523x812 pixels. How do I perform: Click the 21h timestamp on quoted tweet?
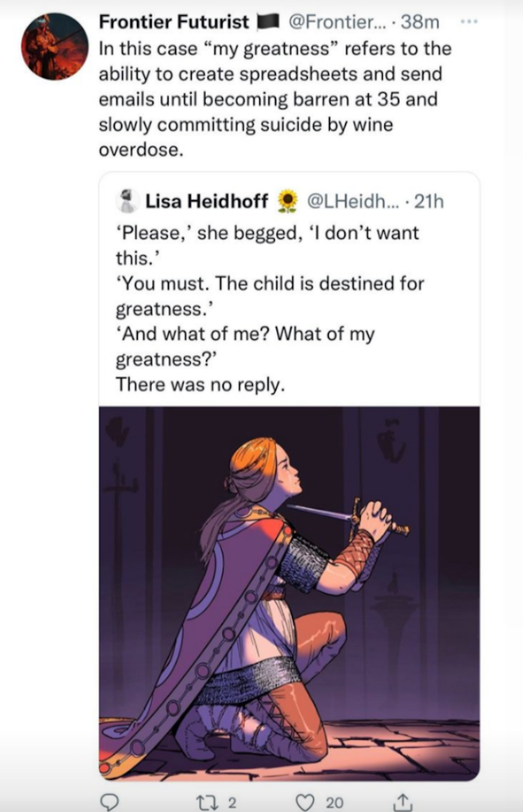click(x=429, y=201)
